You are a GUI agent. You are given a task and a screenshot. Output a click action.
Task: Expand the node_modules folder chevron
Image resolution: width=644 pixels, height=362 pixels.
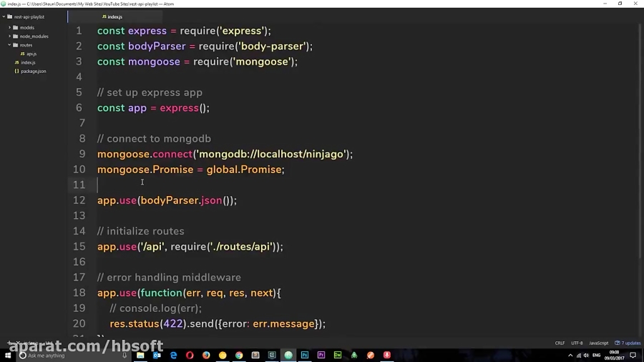(9, 36)
